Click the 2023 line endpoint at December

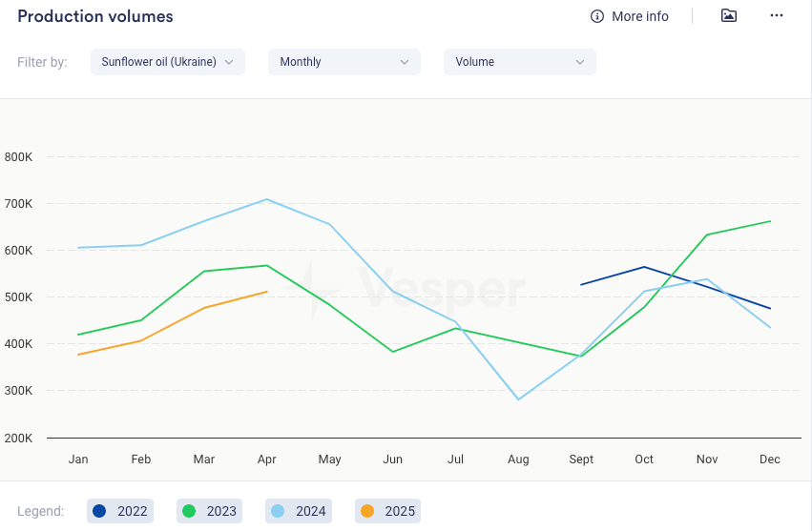tap(770, 221)
